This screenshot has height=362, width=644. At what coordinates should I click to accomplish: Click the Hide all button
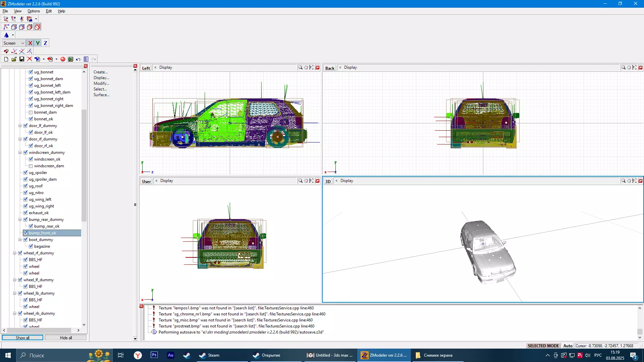point(66,338)
